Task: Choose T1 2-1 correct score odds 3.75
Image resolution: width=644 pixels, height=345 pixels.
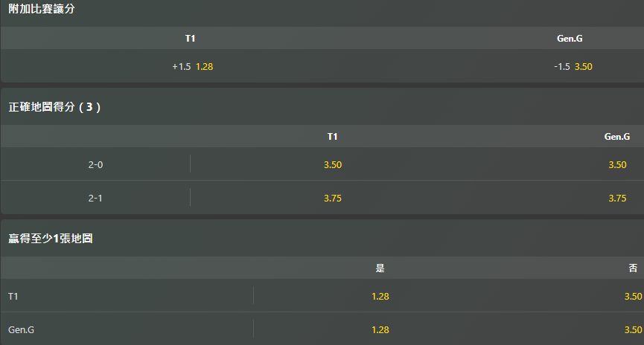Action: [x=333, y=198]
